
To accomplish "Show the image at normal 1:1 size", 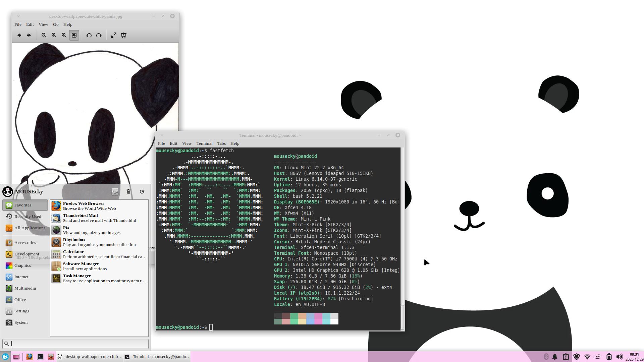I will click(x=64, y=35).
